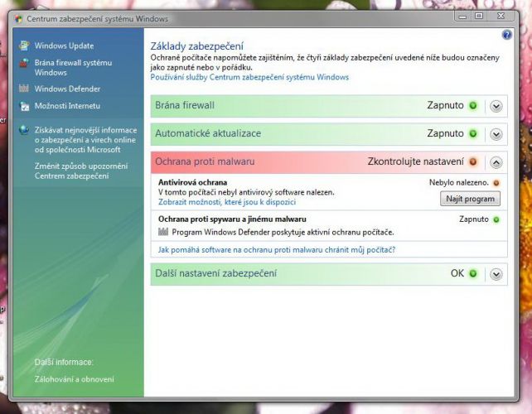Screen dimensions: 532x414
Task: Click the Brána firewall header label
Action: (x=185, y=105)
